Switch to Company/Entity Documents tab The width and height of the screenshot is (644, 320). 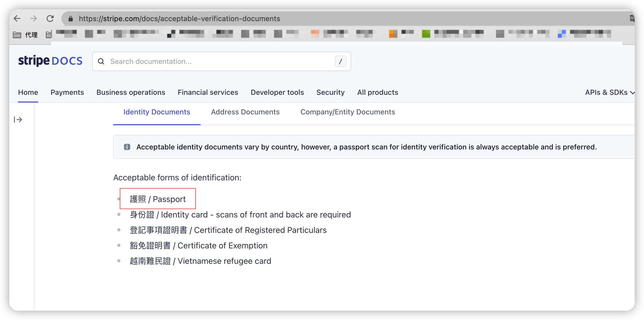(348, 112)
